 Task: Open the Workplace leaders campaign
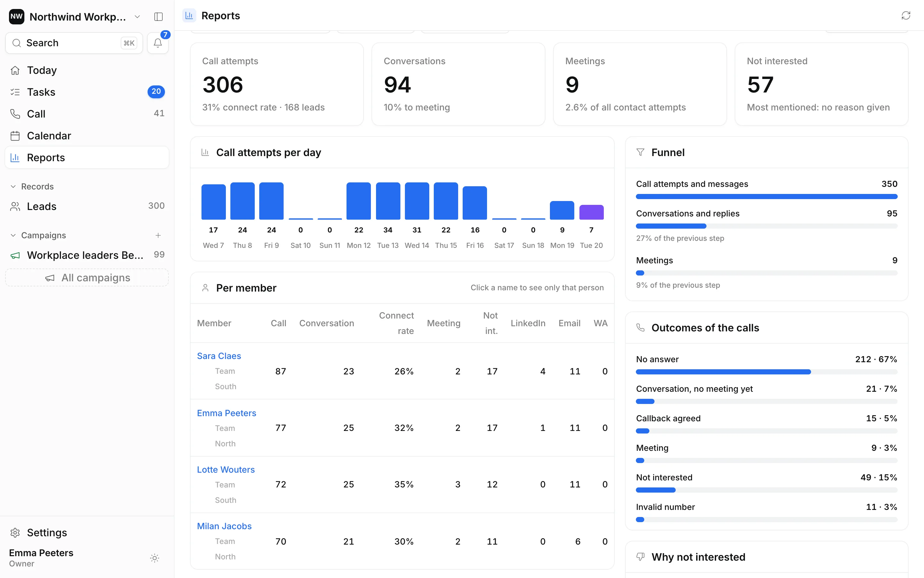pyautogui.click(x=87, y=255)
